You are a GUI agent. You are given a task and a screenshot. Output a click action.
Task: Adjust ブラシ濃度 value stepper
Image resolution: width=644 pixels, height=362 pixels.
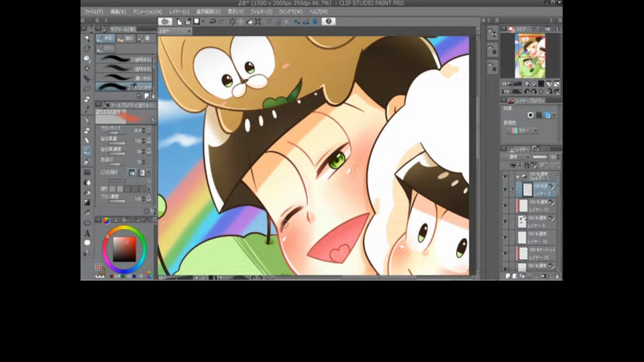pyautogui.click(x=144, y=198)
